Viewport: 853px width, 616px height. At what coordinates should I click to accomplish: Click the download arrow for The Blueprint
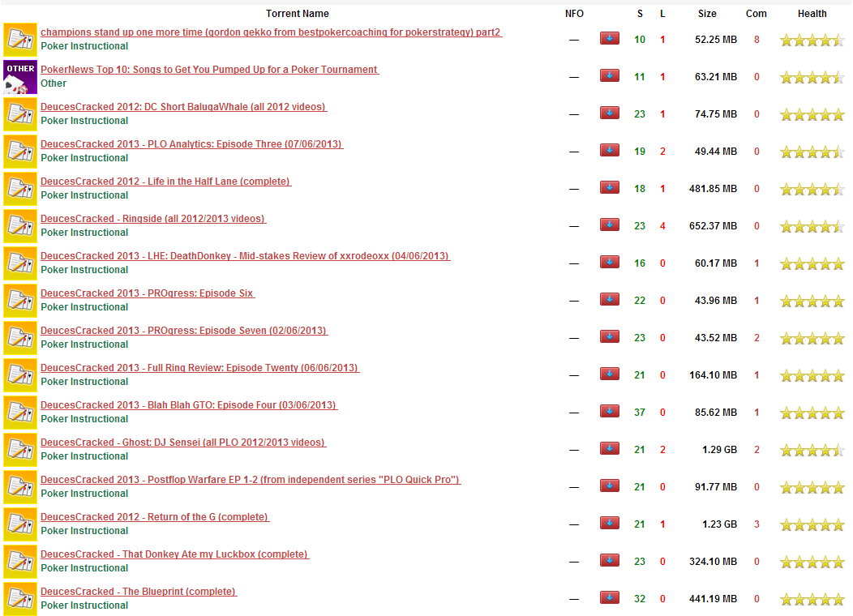(609, 597)
